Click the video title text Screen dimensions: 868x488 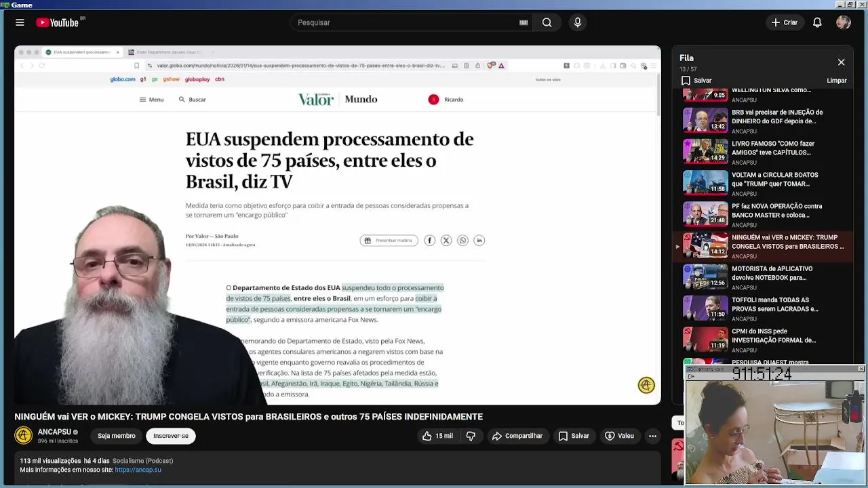click(248, 417)
